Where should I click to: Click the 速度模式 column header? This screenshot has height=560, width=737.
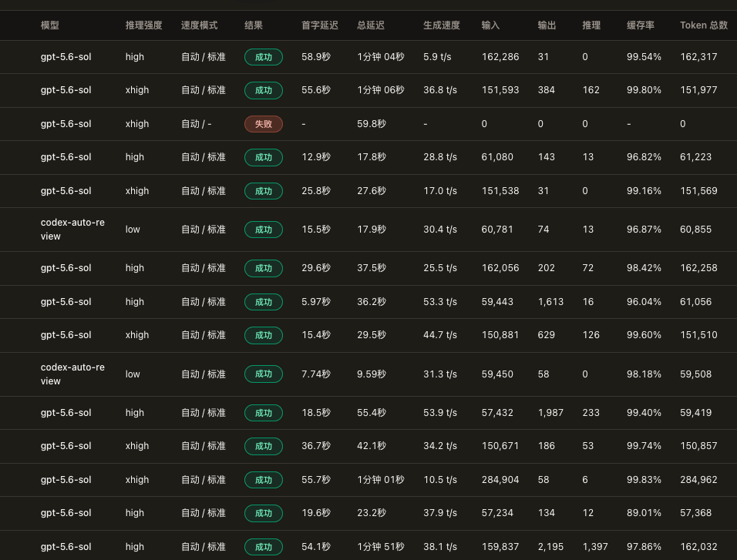(x=200, y=25)
